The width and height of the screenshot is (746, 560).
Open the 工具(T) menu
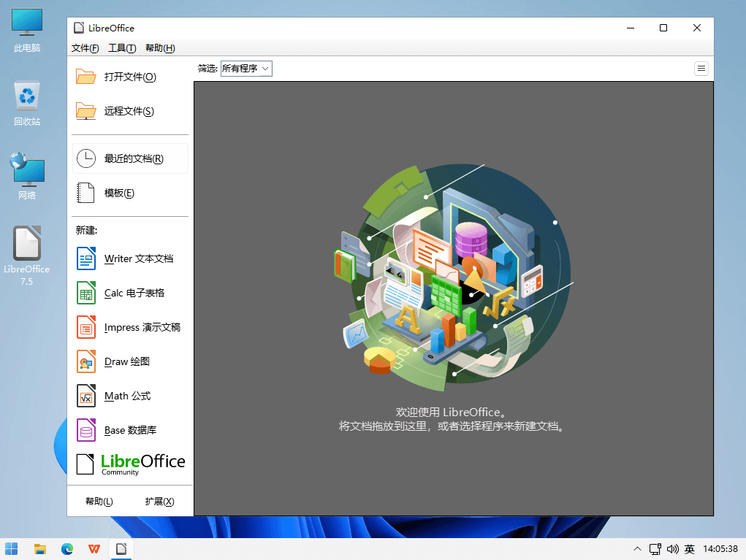(122, 48)
